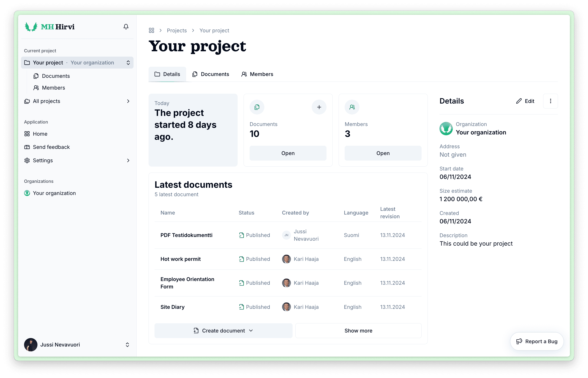
Task: Click the MH Hirvi logo
Action: pyautogui.click(x=50, y=27)
